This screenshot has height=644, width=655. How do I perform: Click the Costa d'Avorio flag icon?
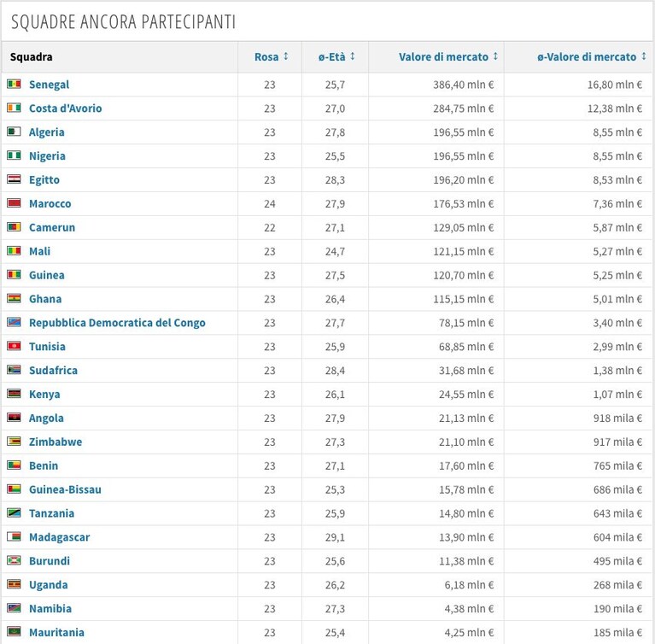(14, 108)
